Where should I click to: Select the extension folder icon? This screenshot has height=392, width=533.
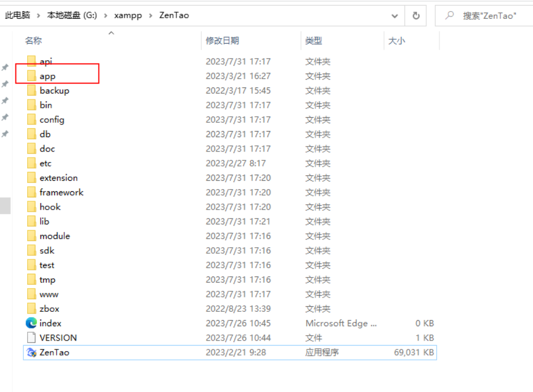[x=32, y=177]
